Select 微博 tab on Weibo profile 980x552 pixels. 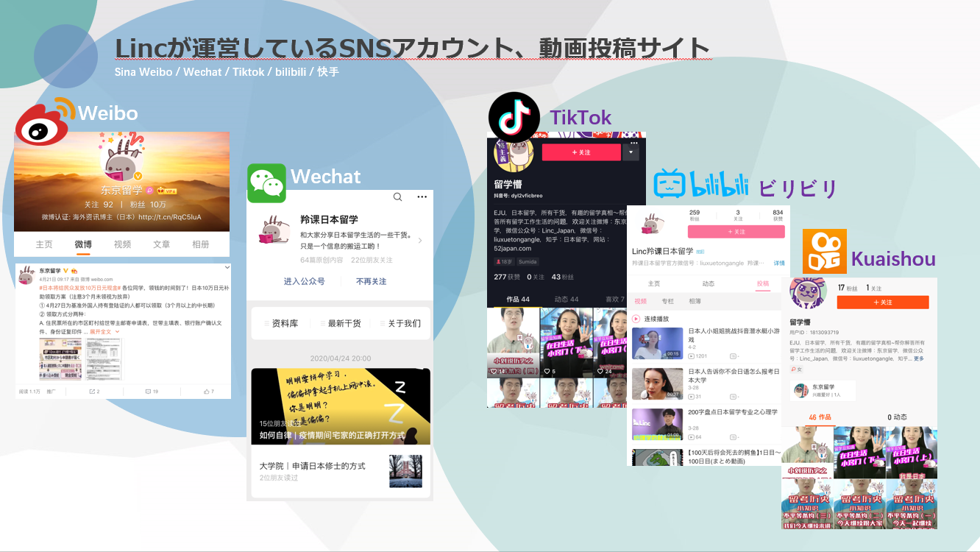click(x=83, y=244)
